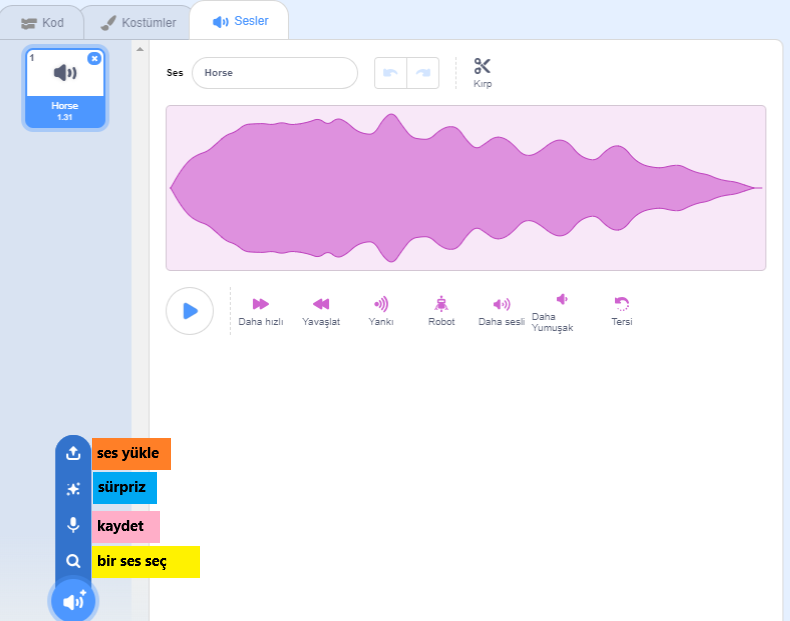This screenshot has height=621, width=790.
Task: Make the sound louder with Daha sesli
Action: (501, 304)
